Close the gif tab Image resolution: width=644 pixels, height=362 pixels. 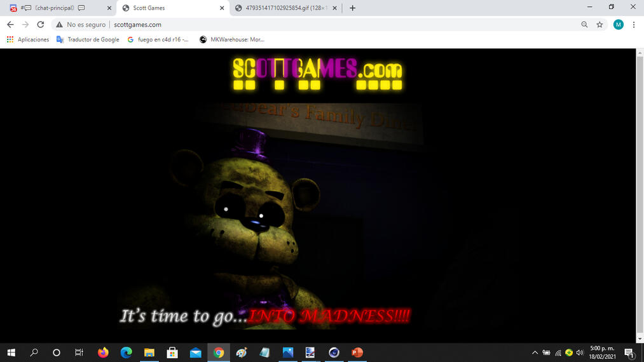point(335,8)
